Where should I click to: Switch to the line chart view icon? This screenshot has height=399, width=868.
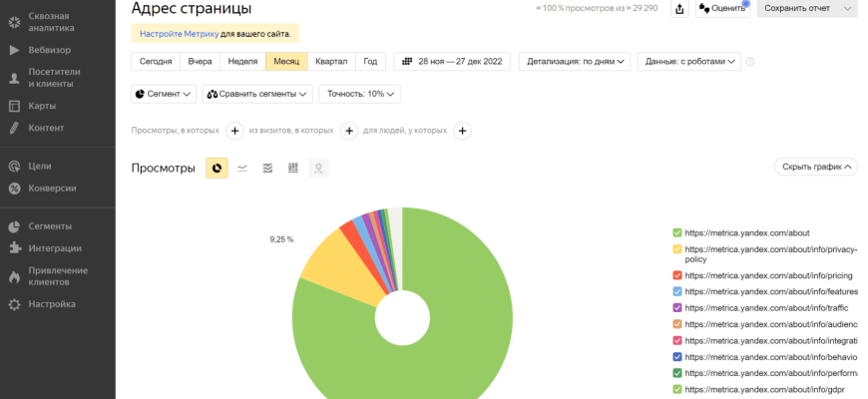click(x=242, y=168)
